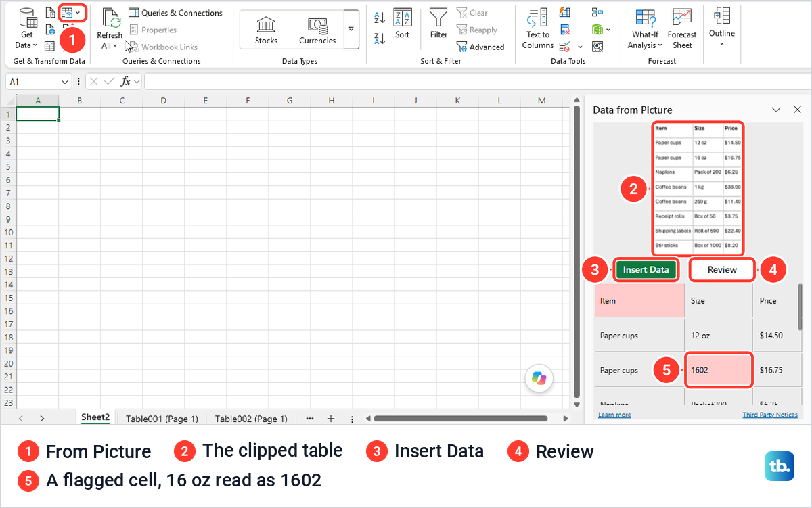Toggle the Filter funnel button

click(438, 24)
